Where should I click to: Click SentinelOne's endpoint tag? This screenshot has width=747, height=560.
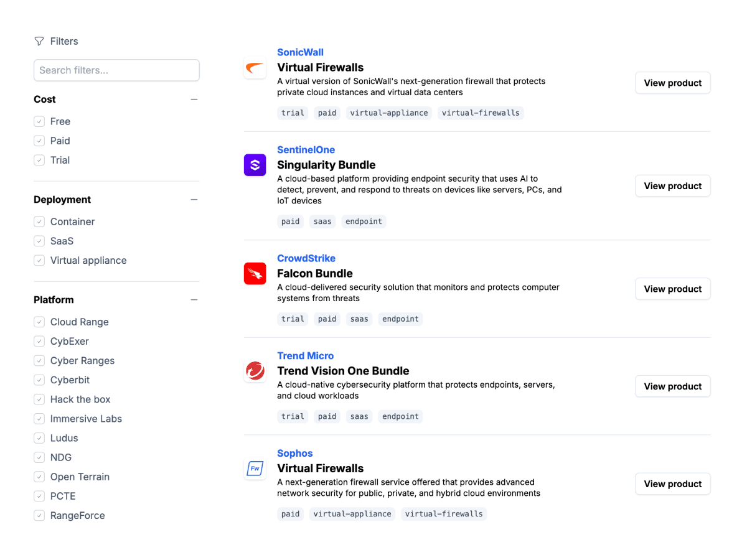click(364, 221)
